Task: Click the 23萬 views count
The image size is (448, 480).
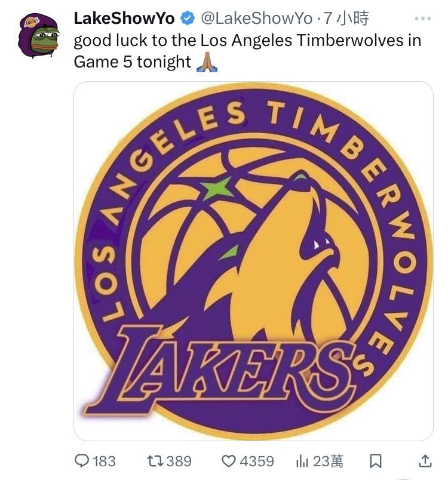Action: [x=329, y=461]
